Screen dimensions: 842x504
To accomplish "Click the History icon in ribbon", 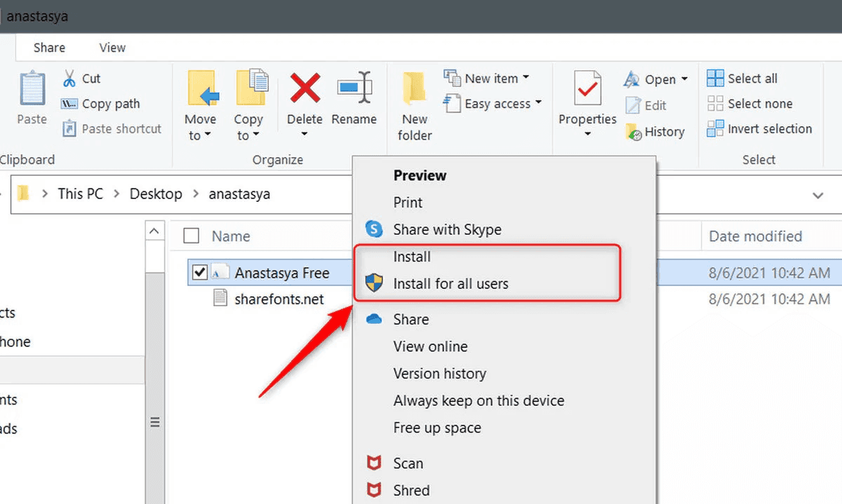I will click(634, 132).
